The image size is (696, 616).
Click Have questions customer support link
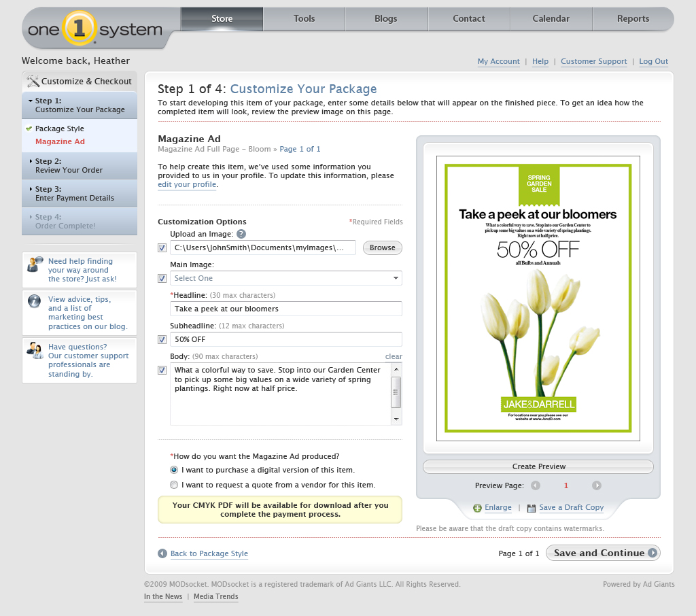click(x=88, y=360)
